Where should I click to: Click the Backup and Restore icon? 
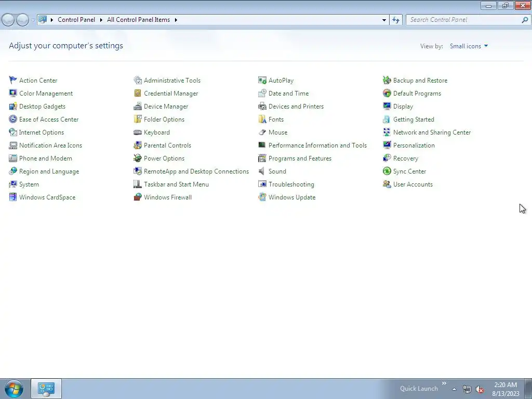point(387,80)
